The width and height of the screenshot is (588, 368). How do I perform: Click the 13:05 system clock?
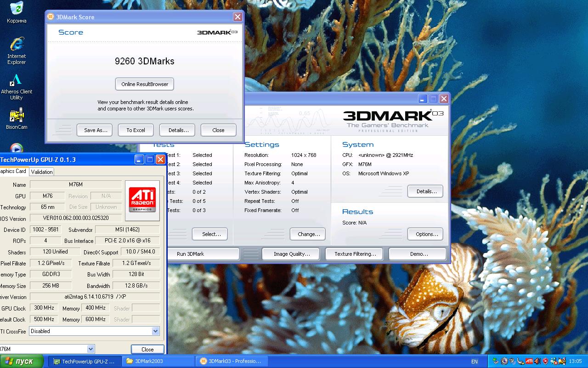click(575, 361)
